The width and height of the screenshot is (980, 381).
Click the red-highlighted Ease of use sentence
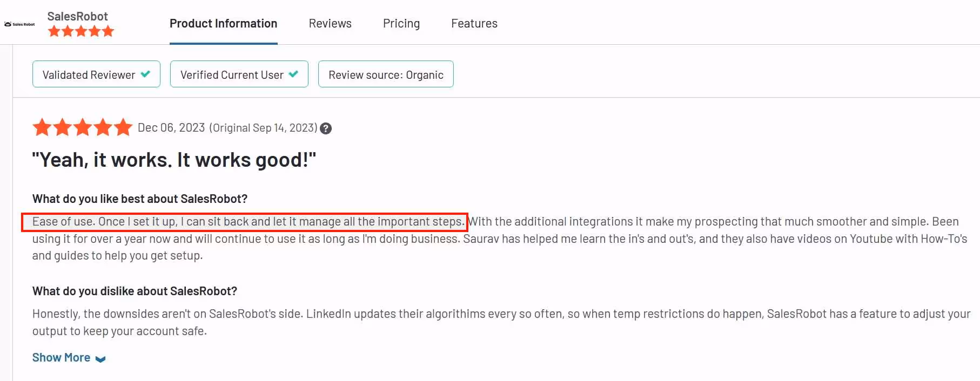[244, 221]
